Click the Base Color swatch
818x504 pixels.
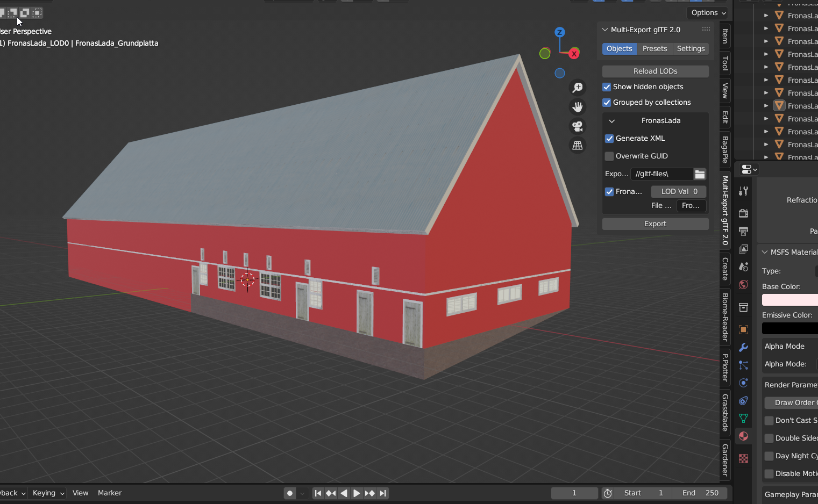pos(789,300)
